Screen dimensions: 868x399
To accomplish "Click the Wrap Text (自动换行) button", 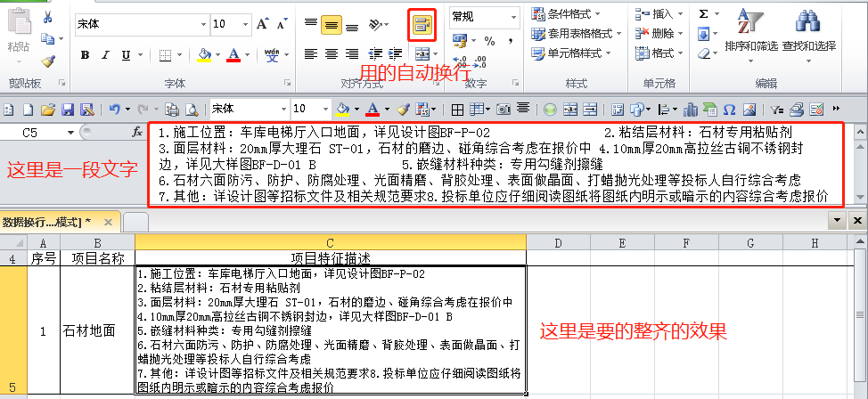I will pyautogui.click(x=422, y=24).
